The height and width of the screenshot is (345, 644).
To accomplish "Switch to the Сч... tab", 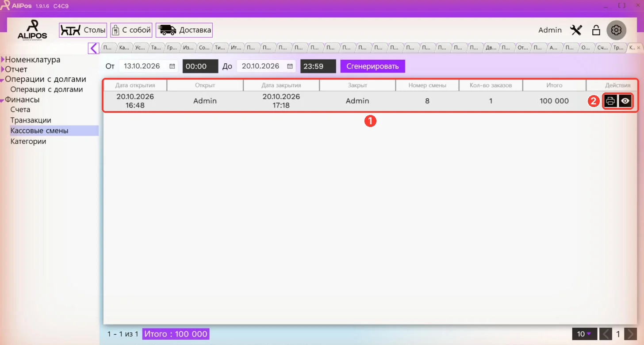I will coord(602,47).
